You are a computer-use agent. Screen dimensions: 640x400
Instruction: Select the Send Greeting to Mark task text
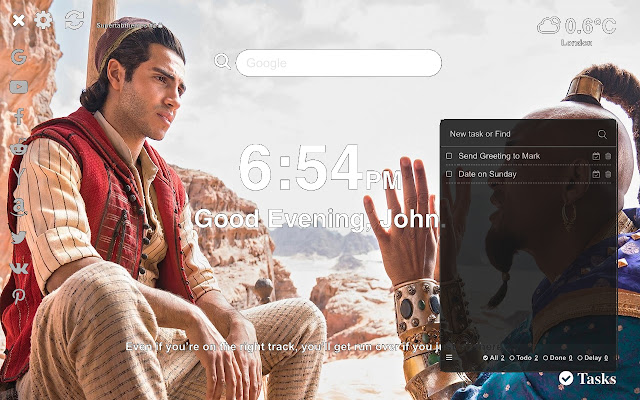499,156
